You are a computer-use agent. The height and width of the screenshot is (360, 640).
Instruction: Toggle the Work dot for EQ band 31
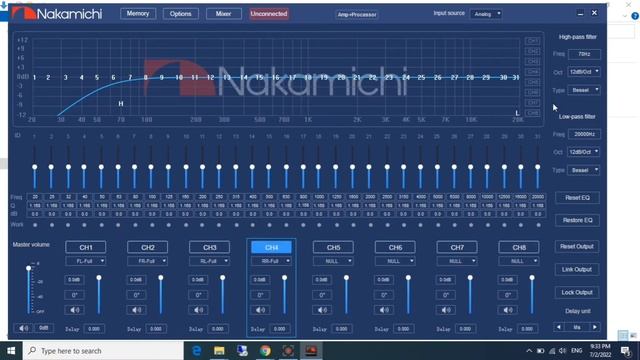(x=538, y=225)
